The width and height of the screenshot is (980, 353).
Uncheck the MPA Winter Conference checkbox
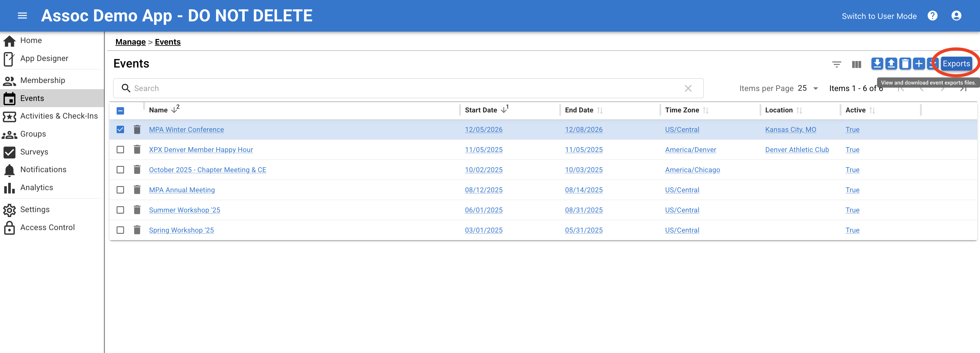coord(120,129)
